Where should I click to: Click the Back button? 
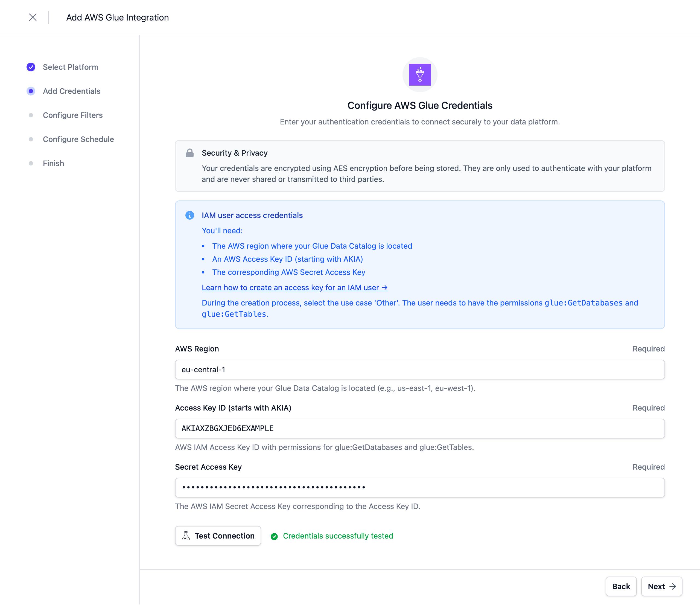click(621, 586)
